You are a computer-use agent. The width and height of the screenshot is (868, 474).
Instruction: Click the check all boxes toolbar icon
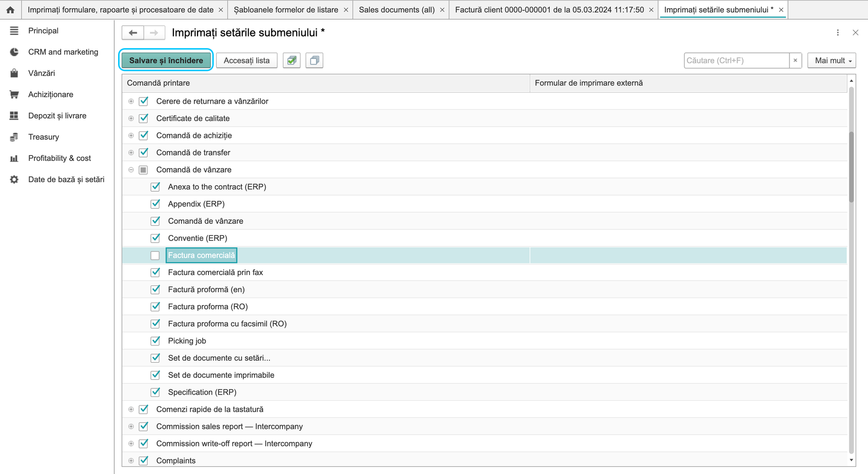291,60
